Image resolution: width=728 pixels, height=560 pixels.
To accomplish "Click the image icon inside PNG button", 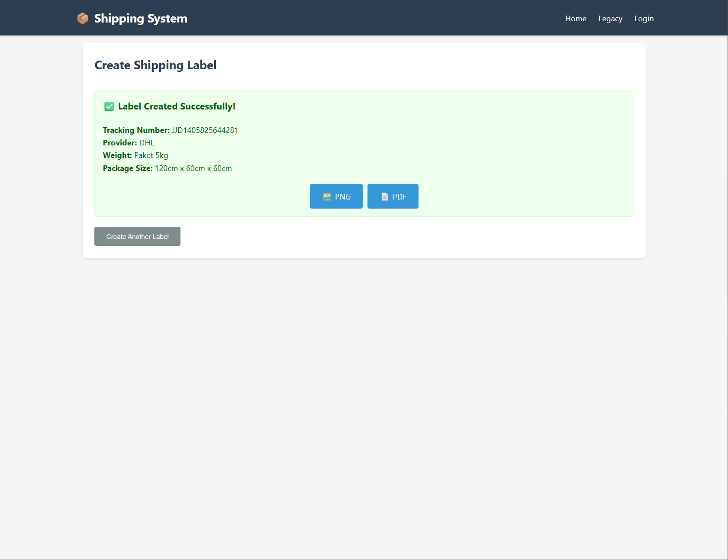I will click(x=328, y=196).
